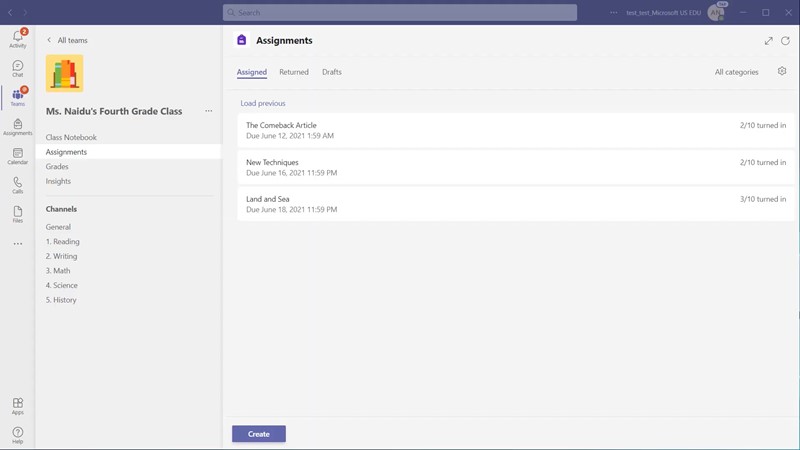Show more apps via ellipsis in rail
The image size is (800, 450).
pyautogui.click(x=17, y=244)
